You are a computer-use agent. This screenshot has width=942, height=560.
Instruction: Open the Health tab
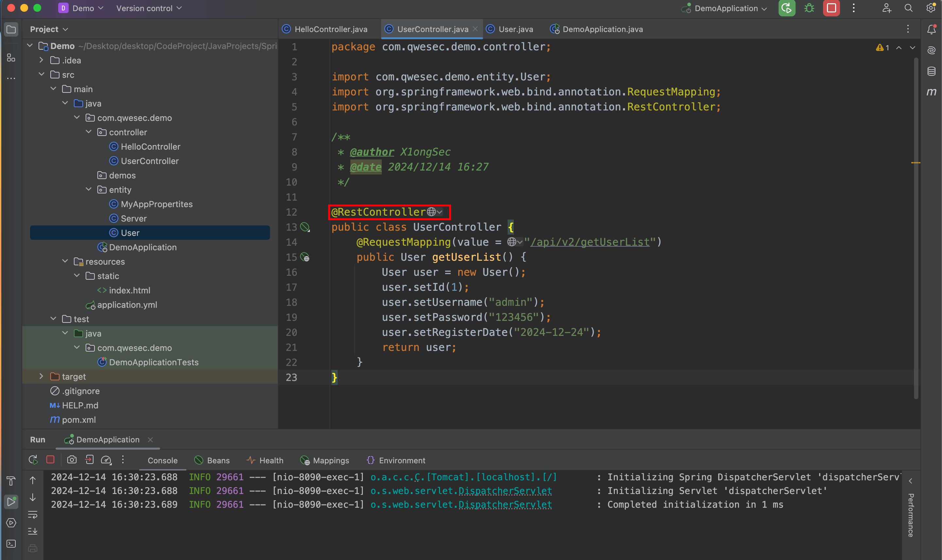(265, 460)
